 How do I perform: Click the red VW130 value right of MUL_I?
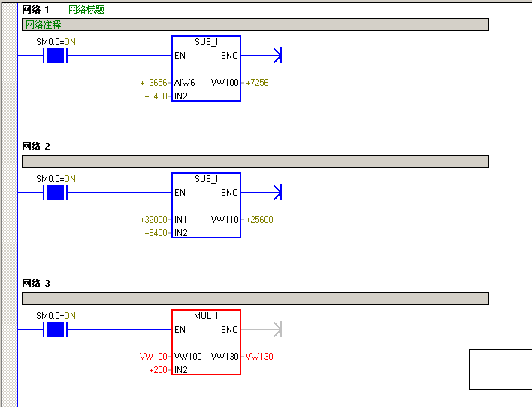(x=259, y=357)
